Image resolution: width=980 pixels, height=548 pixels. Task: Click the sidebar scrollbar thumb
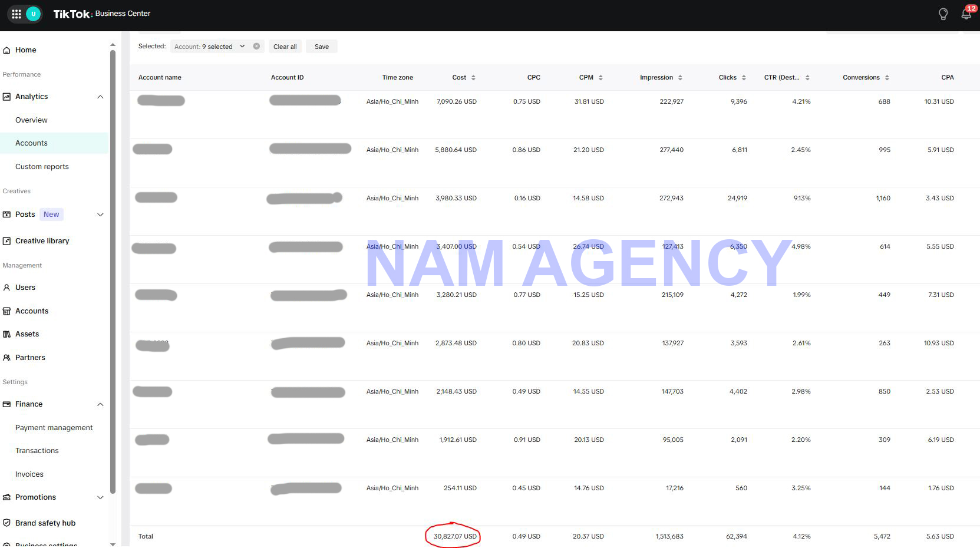pos(113,271)
